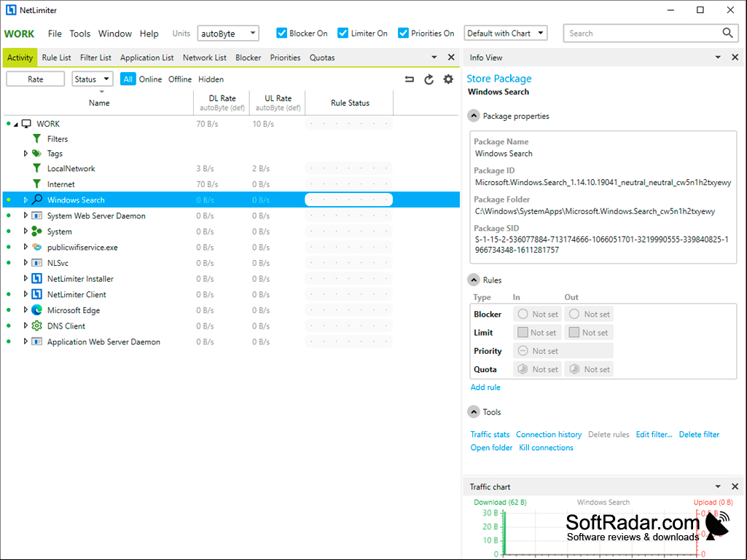The height and width of the screenshot is (560, 747).
Task: Click the Application Web Server Daemon icon
Action: [x=36, y=342]
